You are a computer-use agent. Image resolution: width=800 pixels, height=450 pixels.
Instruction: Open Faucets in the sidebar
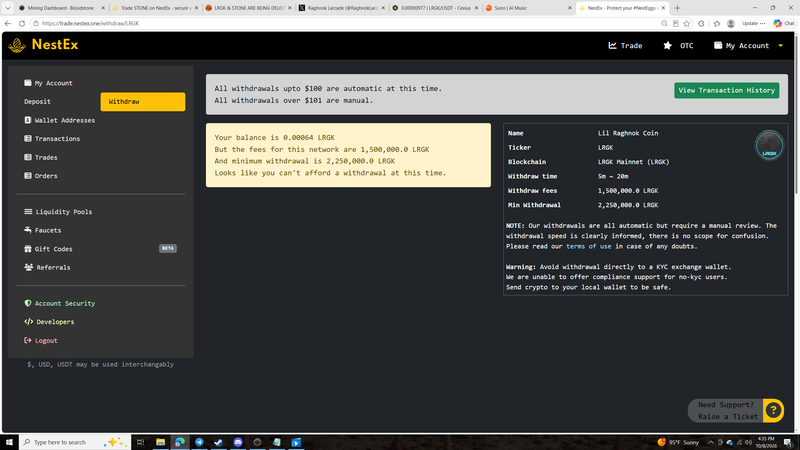point(43,230)
